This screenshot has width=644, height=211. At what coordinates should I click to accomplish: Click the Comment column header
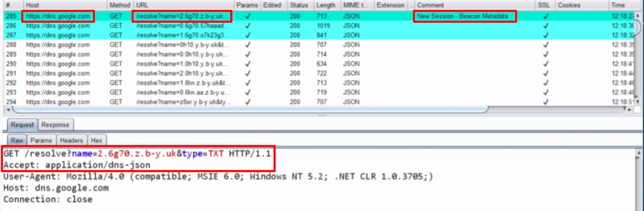(474, 5)
